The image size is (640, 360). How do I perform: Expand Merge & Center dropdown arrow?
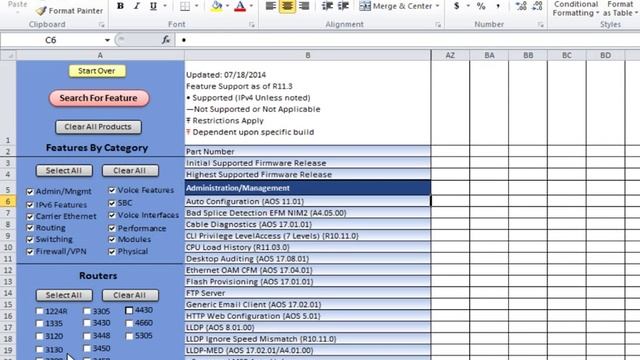click(437, 6)
